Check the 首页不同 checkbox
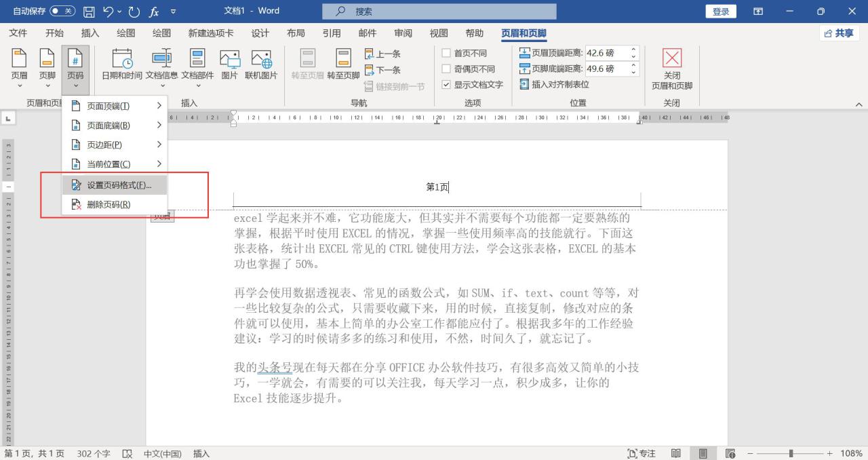Viewport: 868px width, 460px height. (446, 53)
